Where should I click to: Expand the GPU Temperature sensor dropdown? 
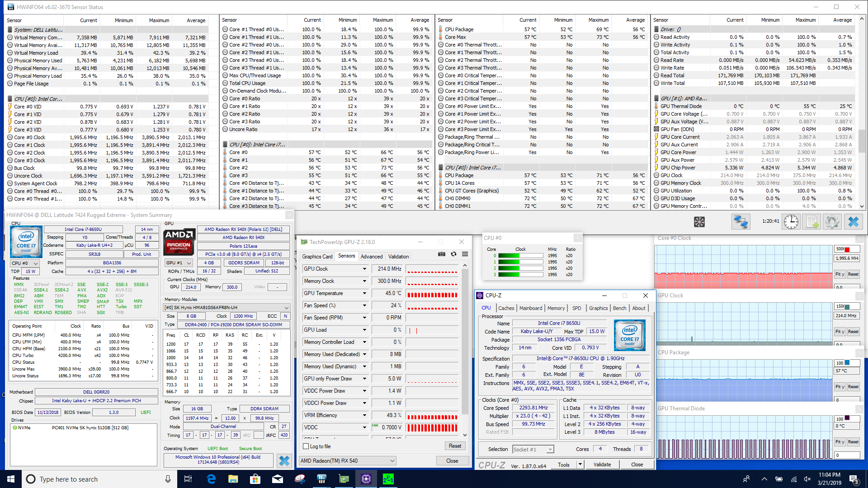point(364,293)
